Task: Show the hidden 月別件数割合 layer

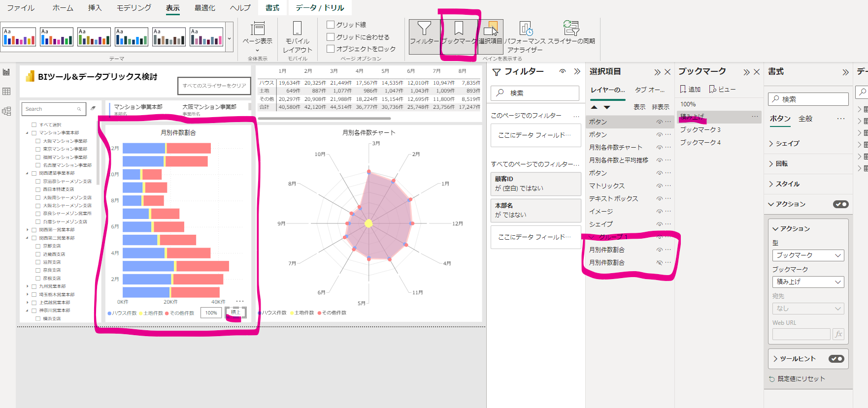Action: 659,262
